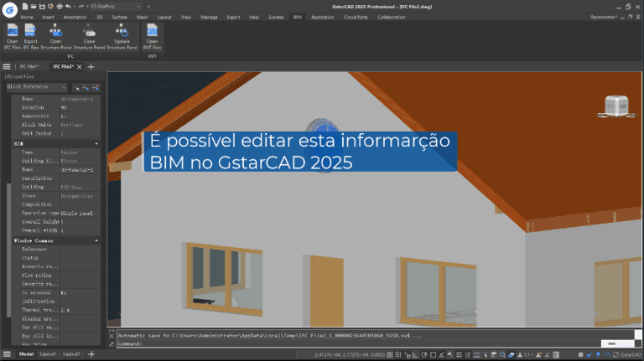
Task: Add a new drawing tab with plus icon
Action: click(x=91, y=66)
